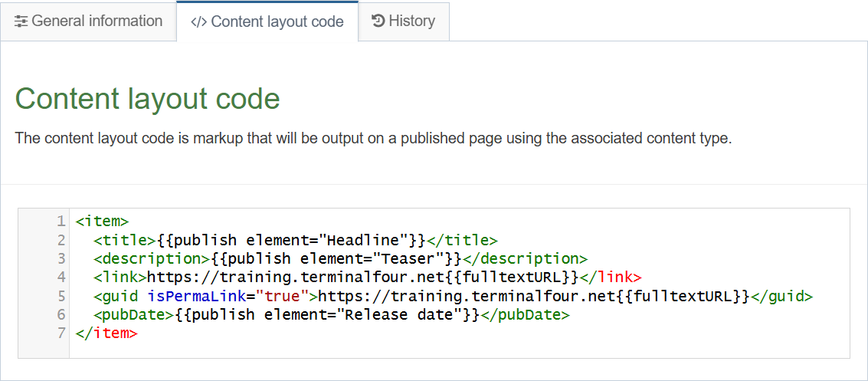Screen dimensions: 868x381
Task: Click the History clock-arrow icon
Action: point(378,21)
